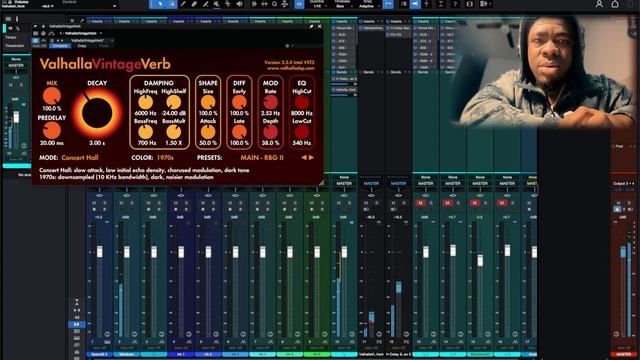Viewport: 640px width, 360px height.
Task: Select the Paint tool in toolbar
Action: point(205,4)
